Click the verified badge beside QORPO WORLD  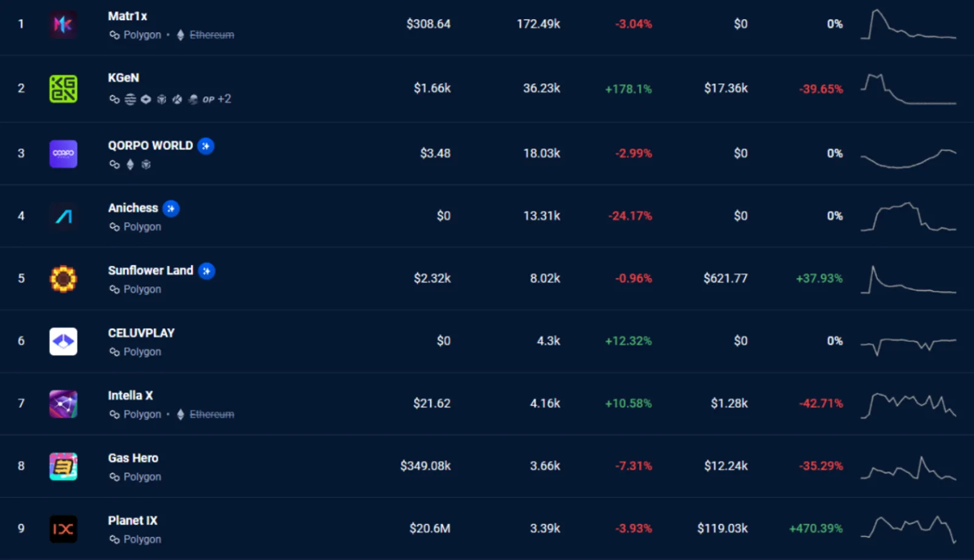point(206,146)
